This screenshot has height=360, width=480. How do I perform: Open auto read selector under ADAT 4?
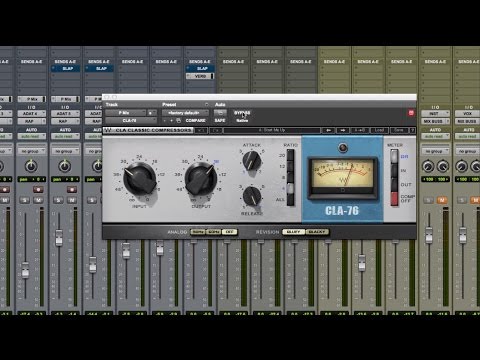[32, 136]
